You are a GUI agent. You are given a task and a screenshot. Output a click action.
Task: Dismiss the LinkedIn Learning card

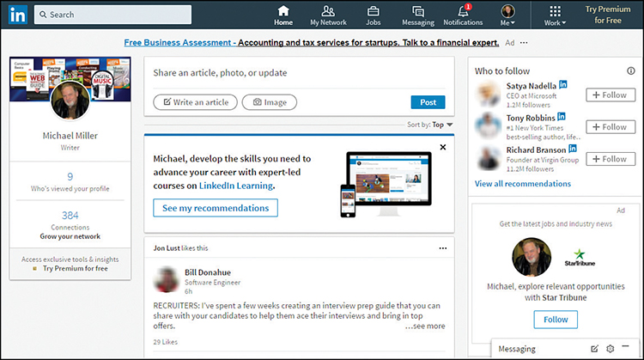tap(443, 147)
